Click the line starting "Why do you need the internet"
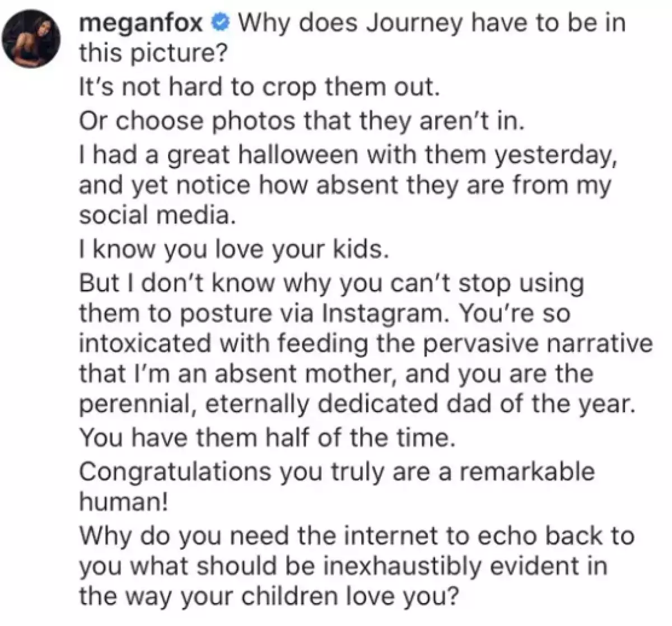Screen dimensions: 672x626 point(356,535)
